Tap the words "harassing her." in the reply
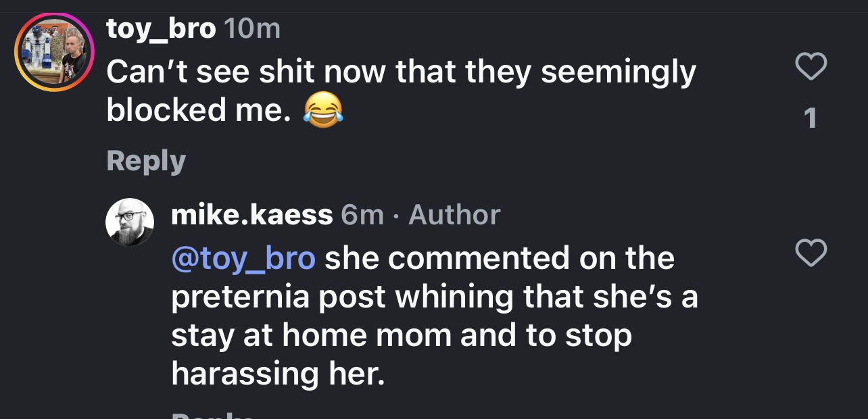The width and height of the screenshot is (868, 419). 278,373
